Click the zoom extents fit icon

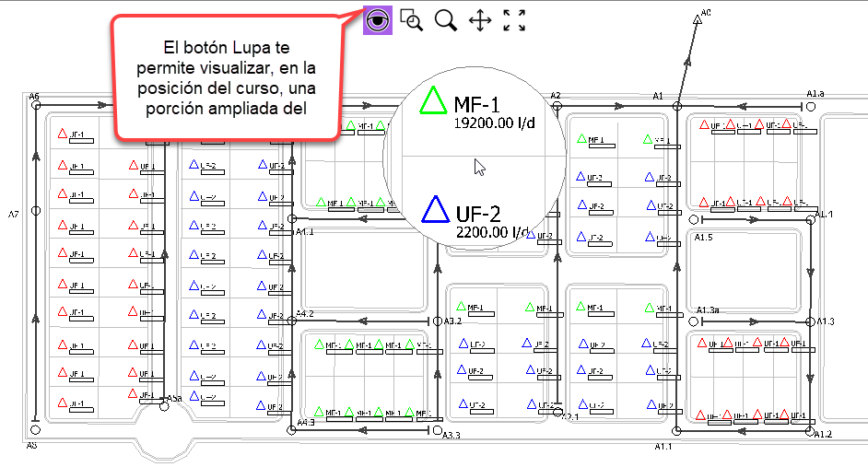coord(514,20)
